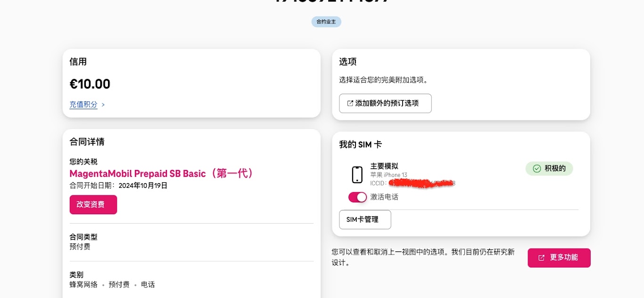
Task: Click the redacted ICCID number
Action: click(422, 183)
